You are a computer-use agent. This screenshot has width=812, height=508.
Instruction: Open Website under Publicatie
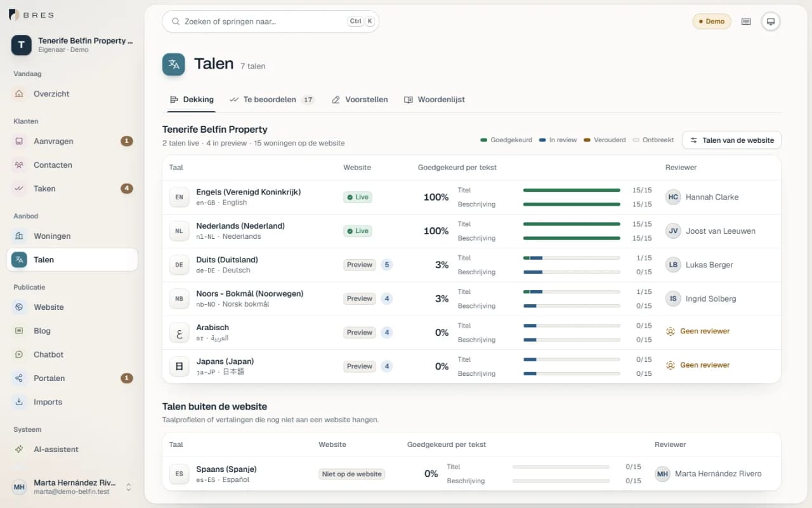[x=72, y=307]
